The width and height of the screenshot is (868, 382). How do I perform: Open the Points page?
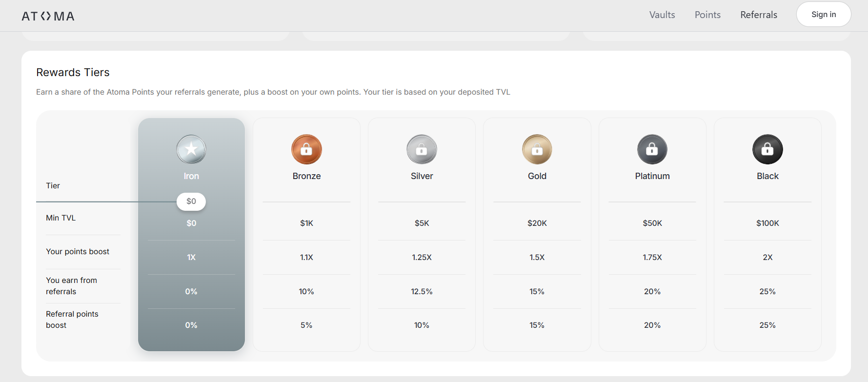coord(707,15)
